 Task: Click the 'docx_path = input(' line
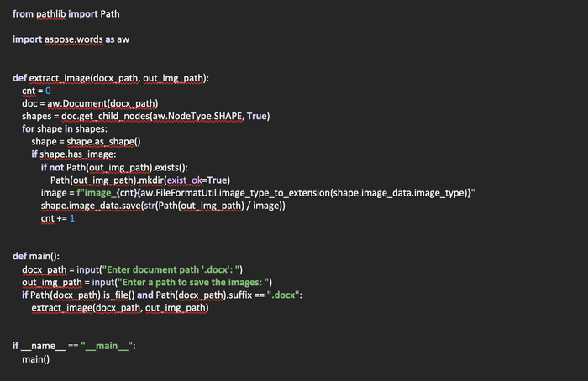[133, 269]
